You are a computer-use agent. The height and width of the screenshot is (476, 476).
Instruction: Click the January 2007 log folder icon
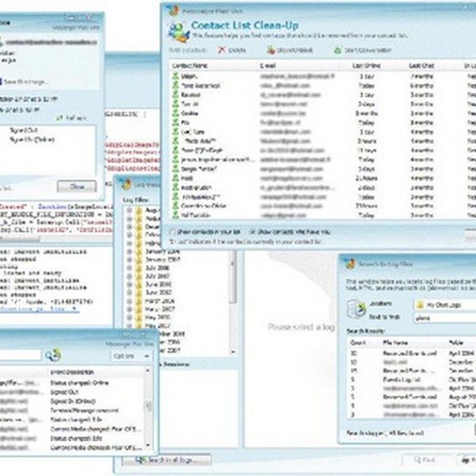[140, 259]
